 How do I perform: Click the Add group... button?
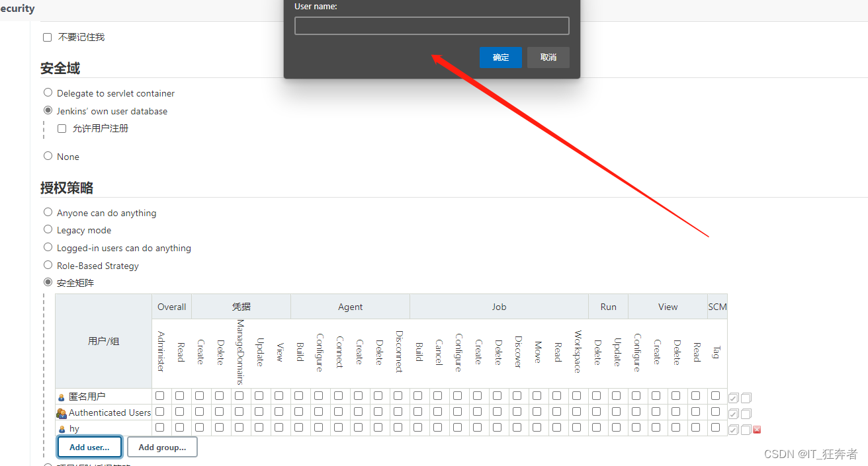point(162,447)
